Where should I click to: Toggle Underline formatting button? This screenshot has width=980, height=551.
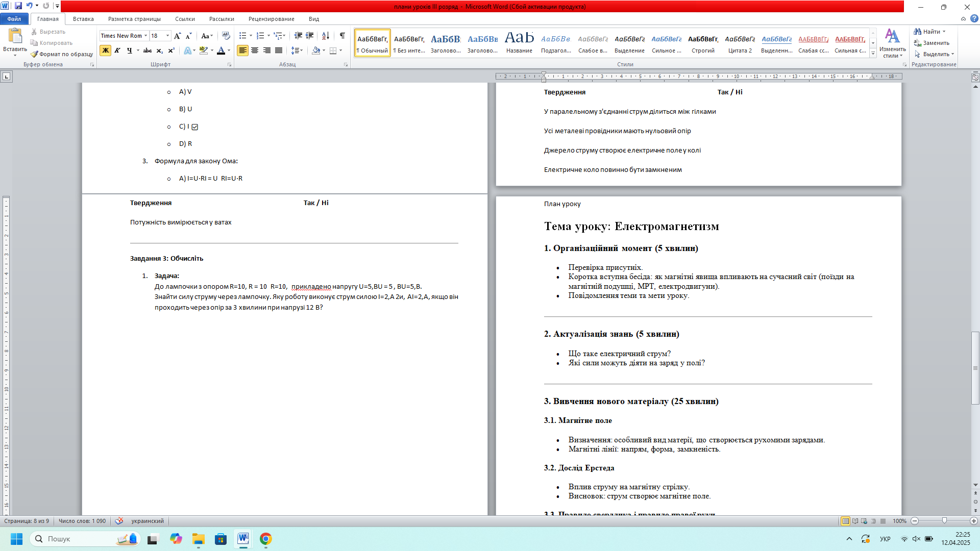pyautogui.click(x=130, y=51)
